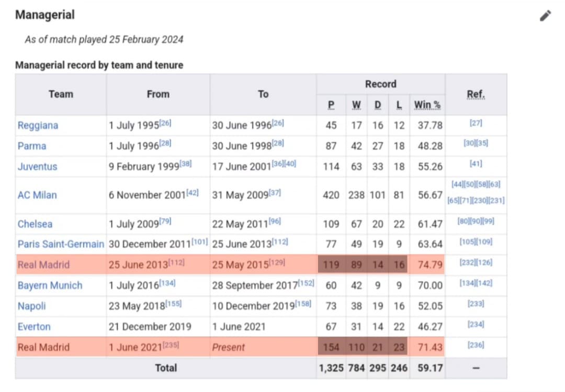This screenshot has width=565, height=392.
Task: Open the Reggiana team link
Action: [38, 125]
